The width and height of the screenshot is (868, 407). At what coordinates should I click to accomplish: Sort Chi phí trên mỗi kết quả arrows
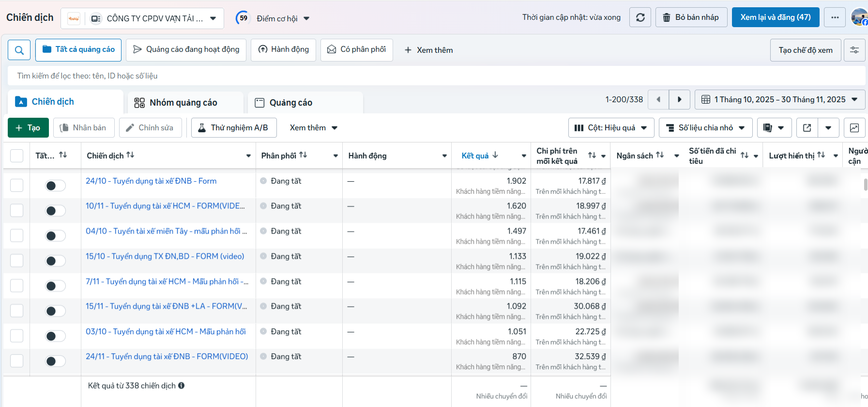coord(592,155)
